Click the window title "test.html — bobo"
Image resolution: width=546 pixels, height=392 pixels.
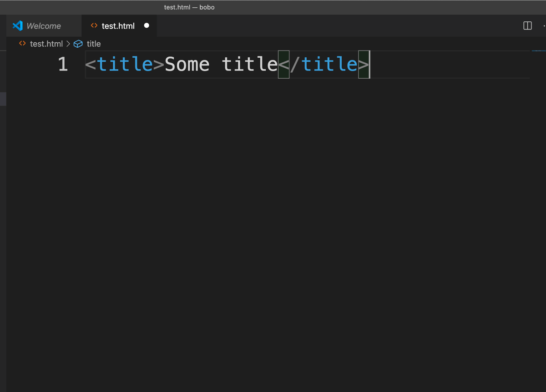tap(189, 7)
